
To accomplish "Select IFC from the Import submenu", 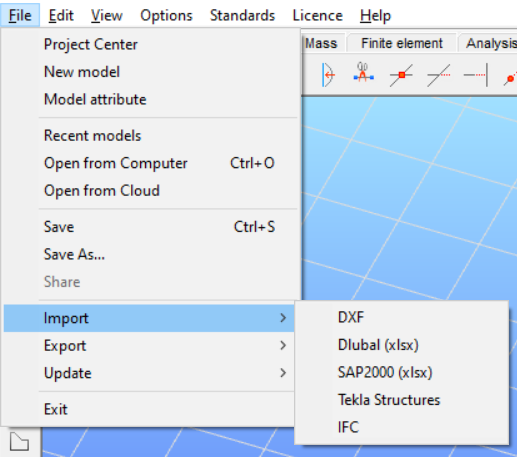I will (x=348, y=427).
